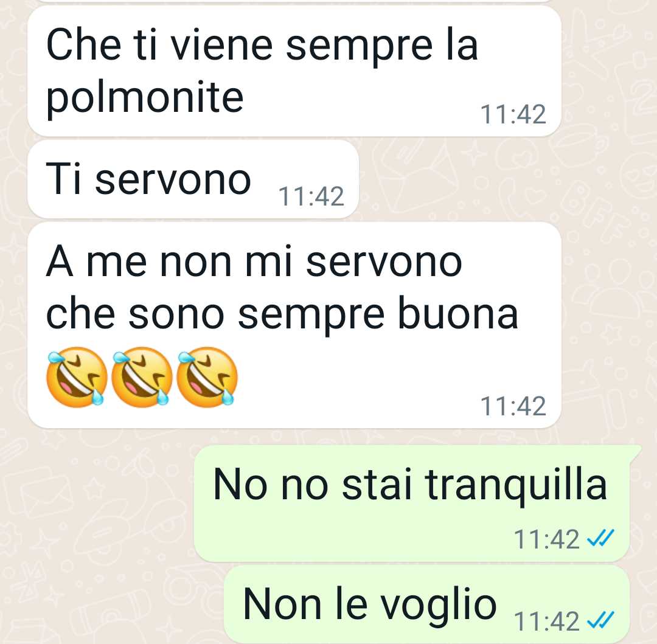Click timestamp 11:42 under the laughing emojis
Image resolution: width=657 pixels, height=644 pixels.
click(x=513, y=406)
